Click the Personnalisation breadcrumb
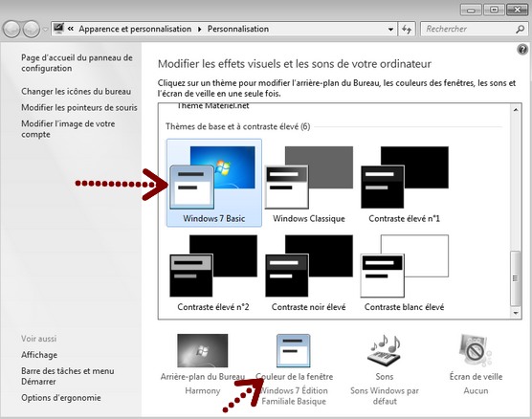Image resolution: width=532 pixels, height=419 pixels. coord(238,30)
